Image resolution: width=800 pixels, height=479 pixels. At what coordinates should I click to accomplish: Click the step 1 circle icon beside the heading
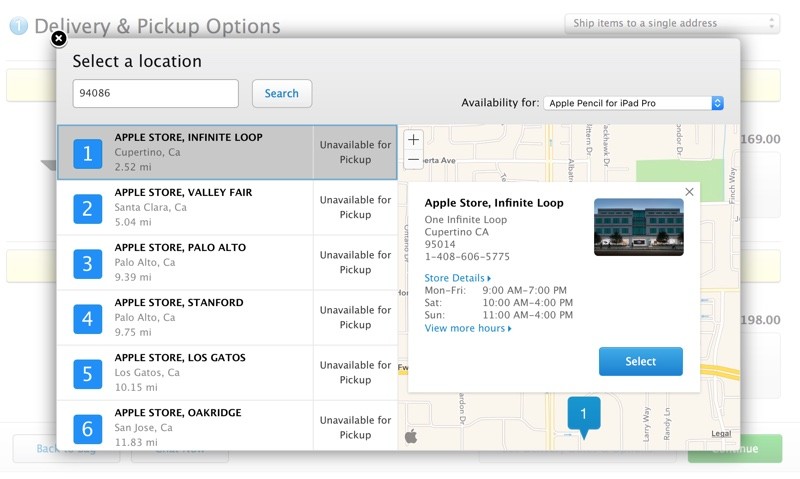coord(19,26)
